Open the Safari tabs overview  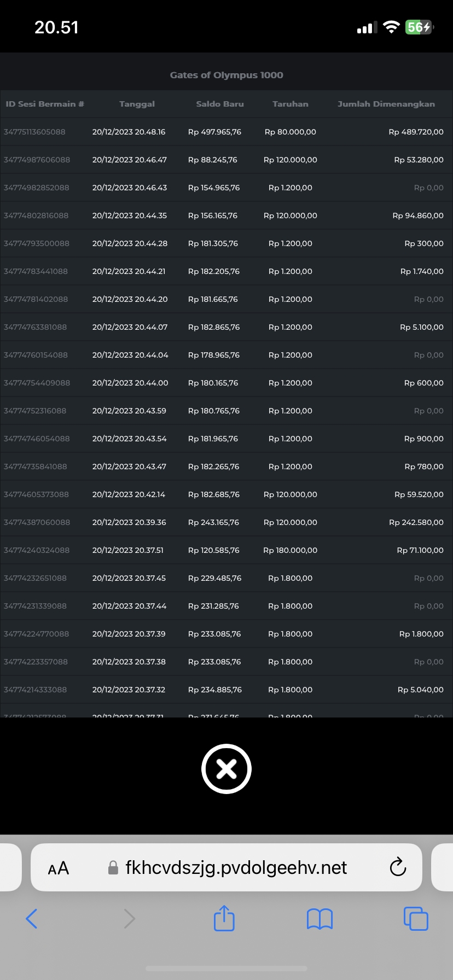[416, 919]
